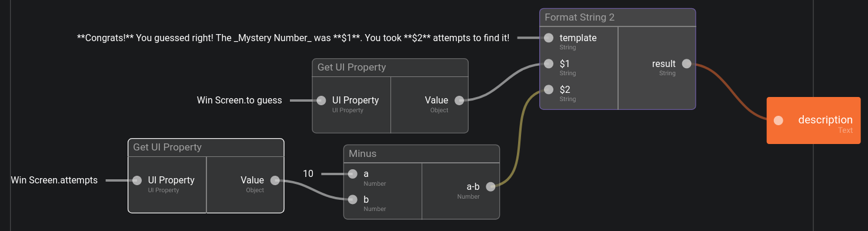Click the $2 input port of Format String 2
This screenshot has height=231, width=868.
[549, 89]
